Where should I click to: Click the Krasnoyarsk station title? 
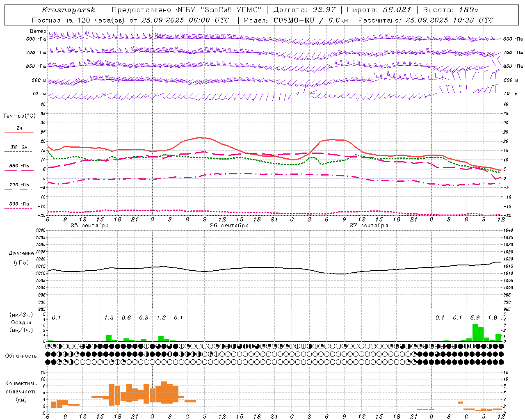click(68, 10)
